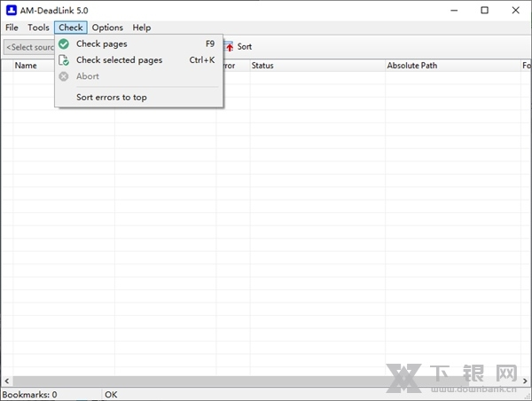Click the grayed-out Abort menu item
The image size is (532, 401).
(88, 76)
